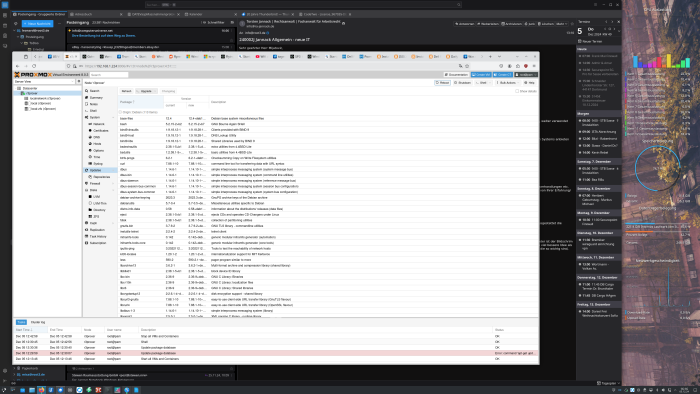Viewport: 700px width, 394px height.
Task: Click the Create VM button
Action: pyautogui.click(x=481, y=75)
